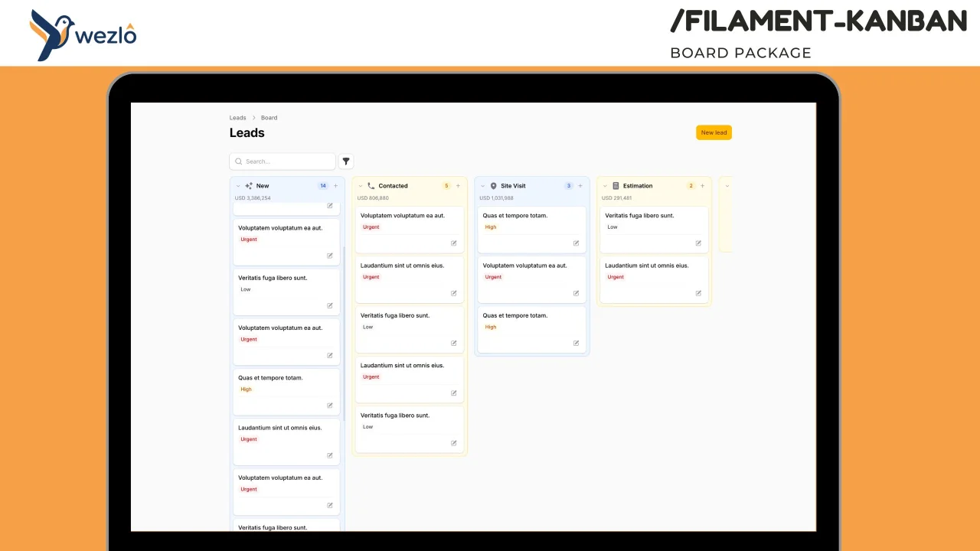The width and height of the screenshot is (980, 551).
Task: Add a card with Site Visit plus icon
Action: tap(580, 186)
